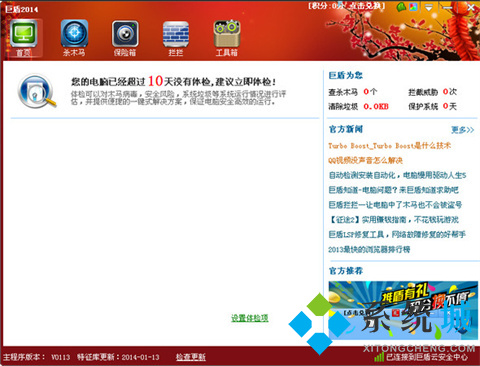Open the colorful skin changer icon
This screenshot has width=480, height=366.
coord(413,7)
